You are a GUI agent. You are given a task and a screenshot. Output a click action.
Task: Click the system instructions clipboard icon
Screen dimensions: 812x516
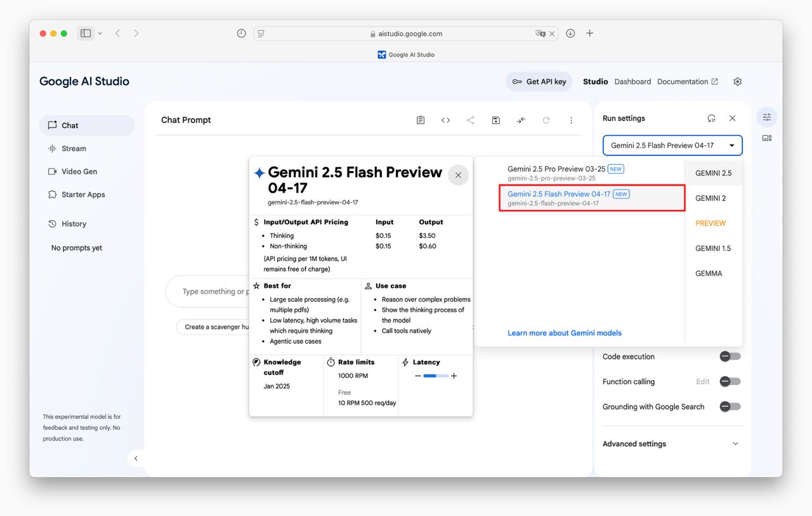pos(421,120)
